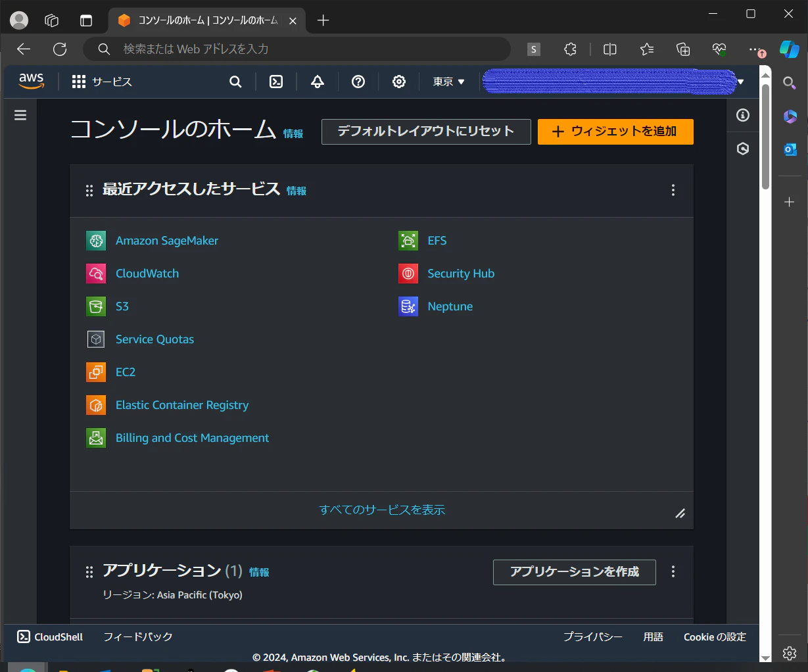
Task: Grab the drag handle of 最近アクセスしたサービス widget
Action: [89, 191]
